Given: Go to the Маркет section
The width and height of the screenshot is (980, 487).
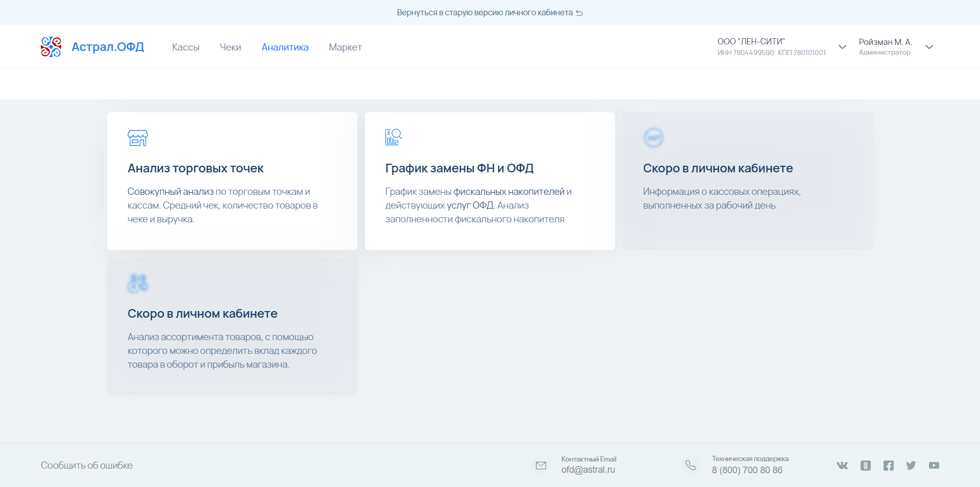Looking at the screenshot, I should click(x=345, y=47).
